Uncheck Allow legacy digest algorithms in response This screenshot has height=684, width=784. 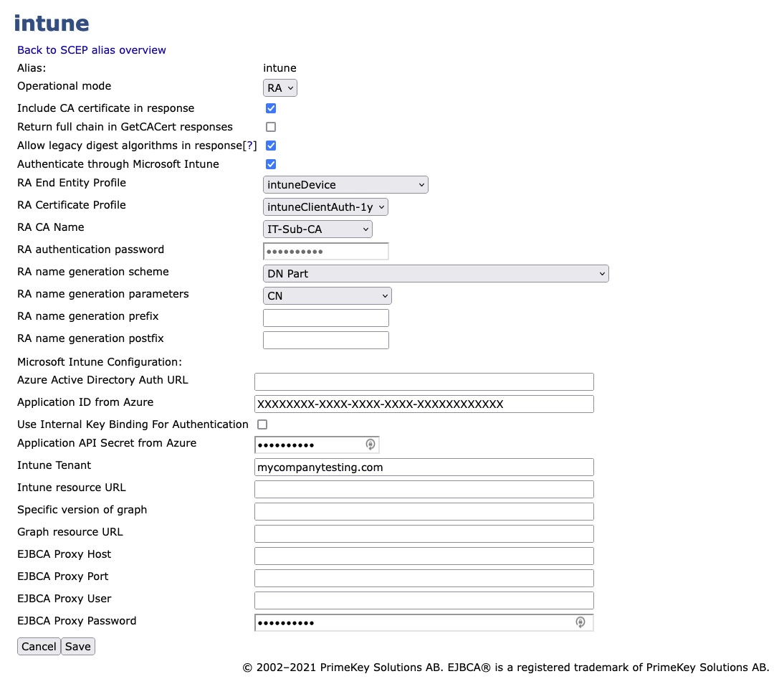pyautogui.click(x=270, y=145)
